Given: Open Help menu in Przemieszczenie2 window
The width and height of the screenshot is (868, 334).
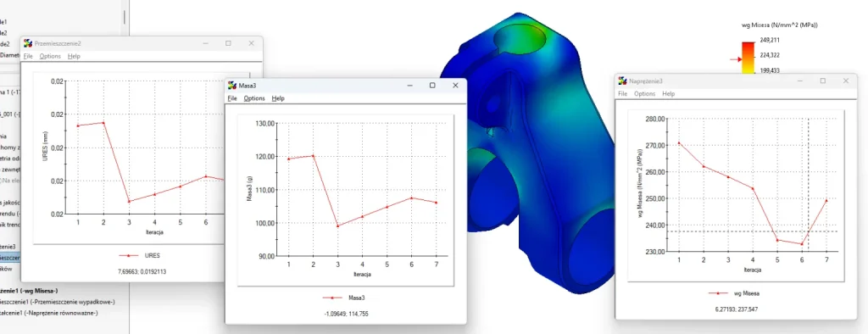Looking at the screenshot, I should (74, 57).
